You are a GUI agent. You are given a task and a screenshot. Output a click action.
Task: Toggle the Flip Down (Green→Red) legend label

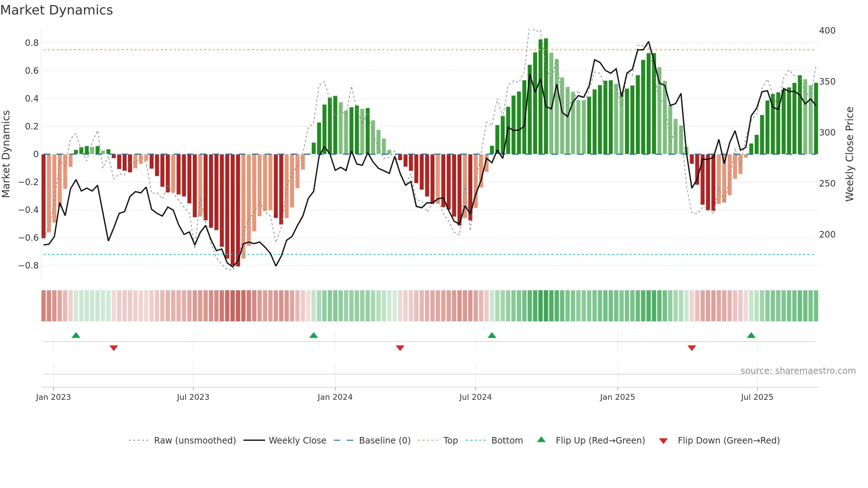pyautogui.click(x=729, y=440)
